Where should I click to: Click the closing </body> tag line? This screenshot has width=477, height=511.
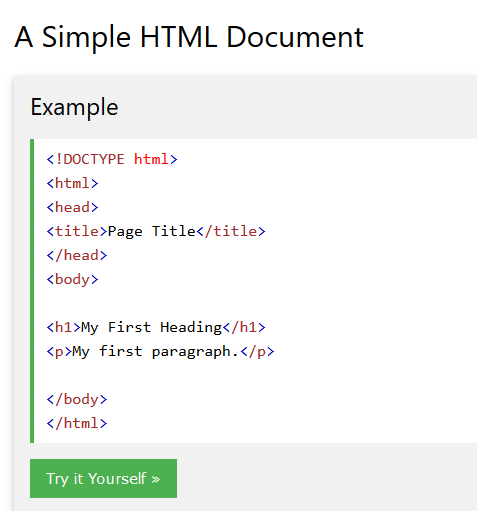(77, 399)
